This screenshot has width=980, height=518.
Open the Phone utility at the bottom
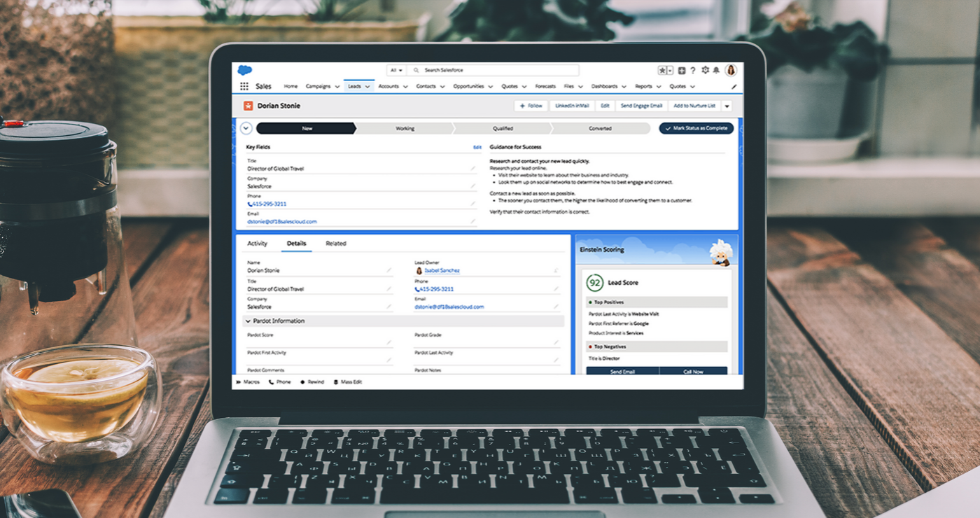pyautogui.click(x=280, y=381)
